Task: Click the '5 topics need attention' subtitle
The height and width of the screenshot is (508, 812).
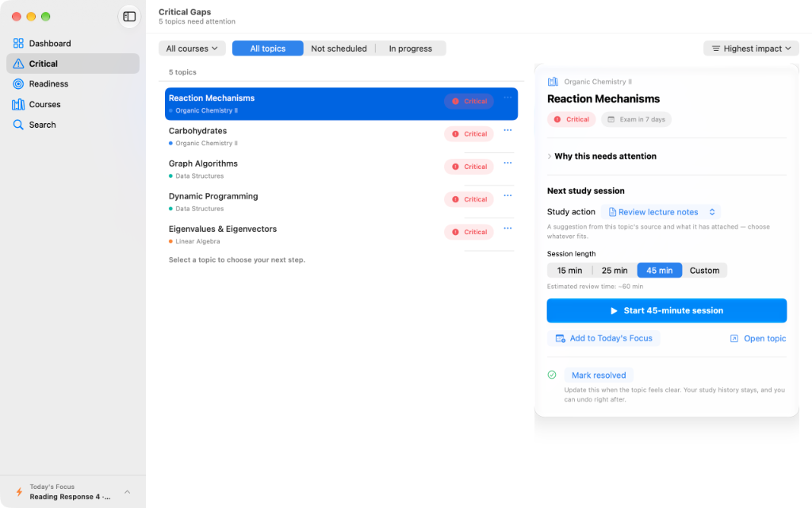Action: click(197, 21)
